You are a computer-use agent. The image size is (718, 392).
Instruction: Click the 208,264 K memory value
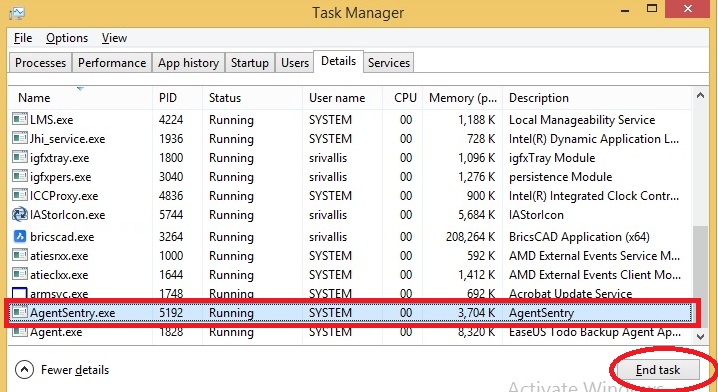click(471, 237)
